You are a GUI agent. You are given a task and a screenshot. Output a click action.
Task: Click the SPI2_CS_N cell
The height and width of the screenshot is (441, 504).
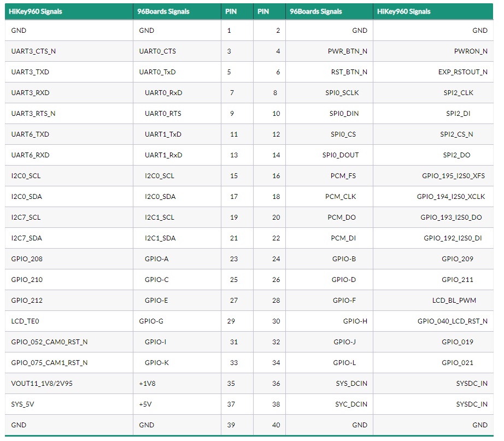[433, 134]
